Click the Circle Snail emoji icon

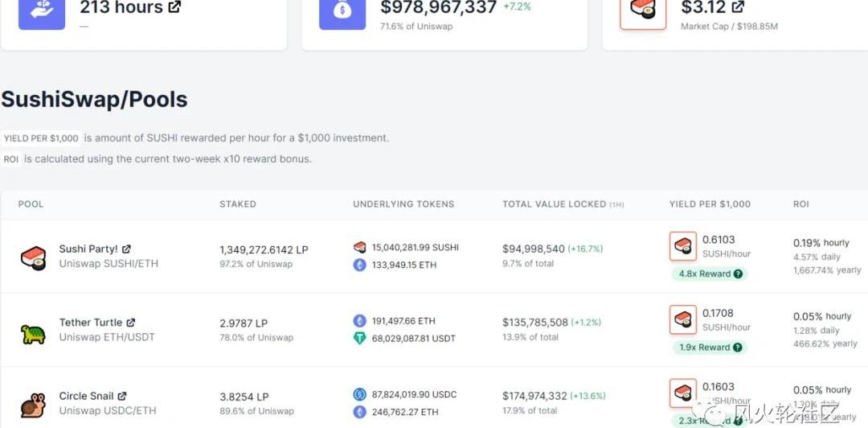[x=33, y=404]
